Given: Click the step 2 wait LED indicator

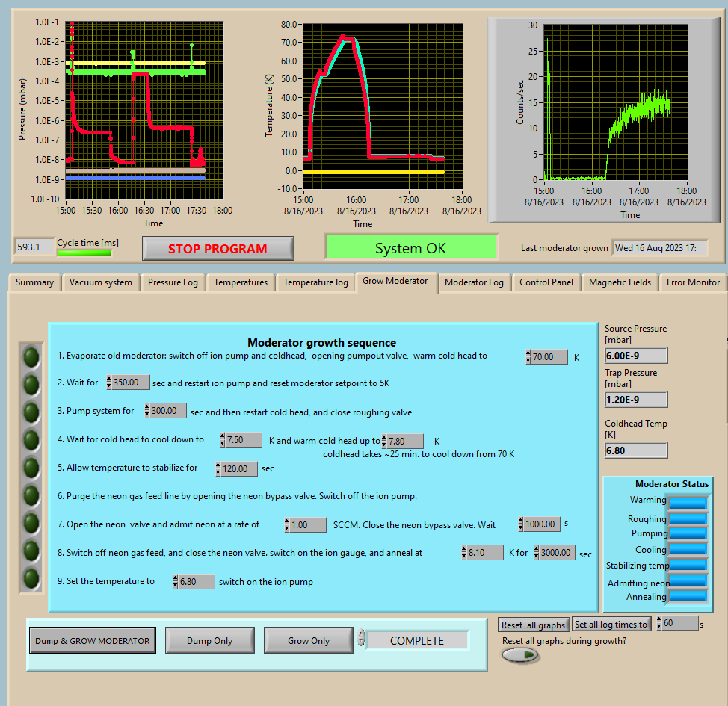Looking at the screenshot, I should point(31,385).
